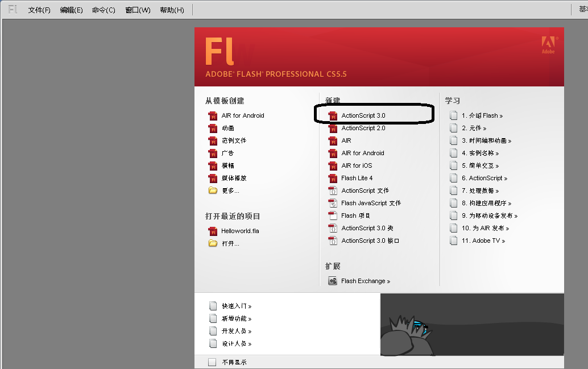This screenshot has height=369, width=588.
Task: Open the 开发人员 link
Action: (237, 331)
